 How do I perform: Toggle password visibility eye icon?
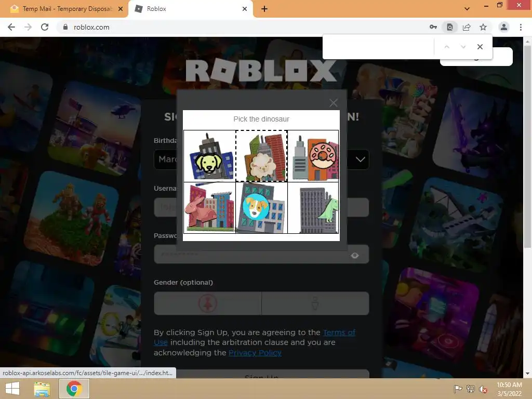pos(355,256)
